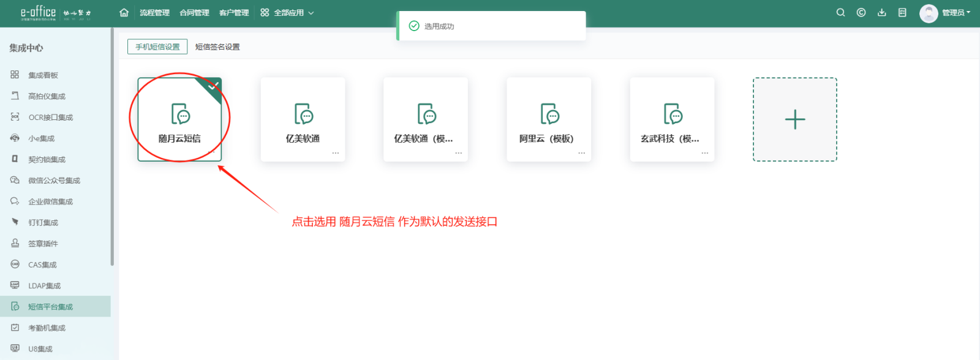
Task: Click the LDAP集成 label in sidebar
Action: click(x=44, y=286)
